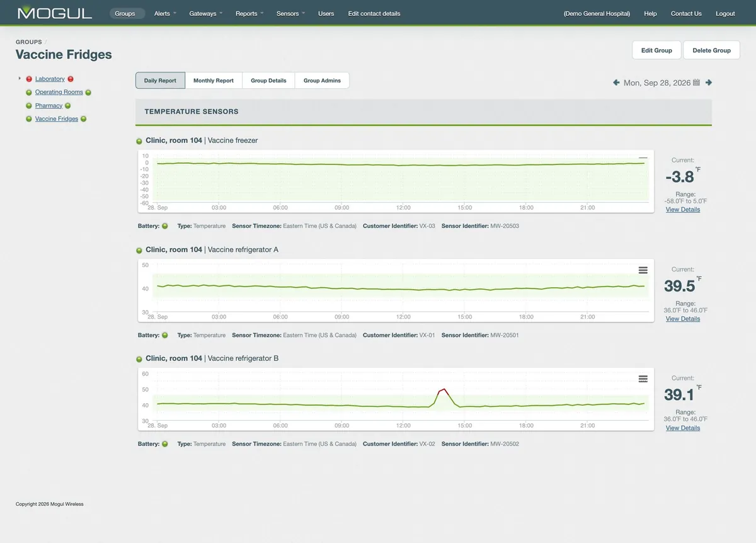Switch to Monthly Report tab
This screenshot has height=543, width=756.
coord(214,81)
